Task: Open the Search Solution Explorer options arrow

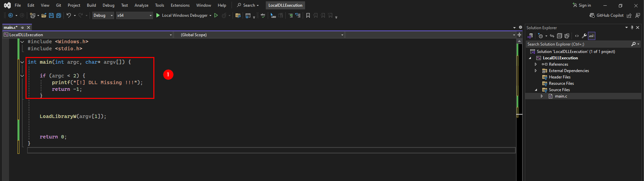Action: (638, 44)
